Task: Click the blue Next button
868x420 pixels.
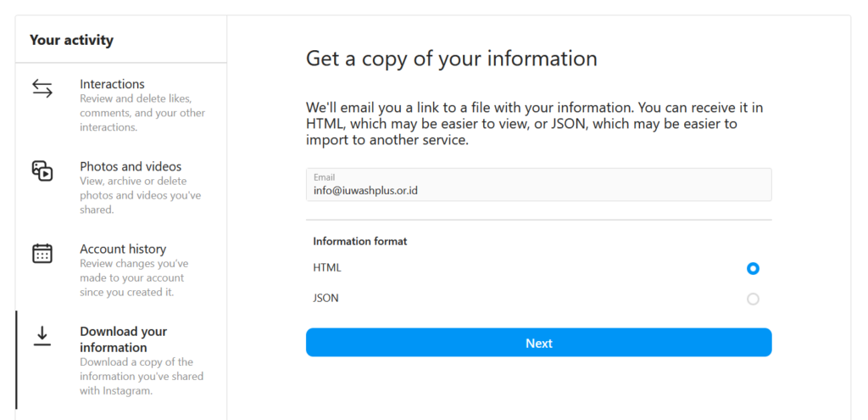Action: (538, 343)
